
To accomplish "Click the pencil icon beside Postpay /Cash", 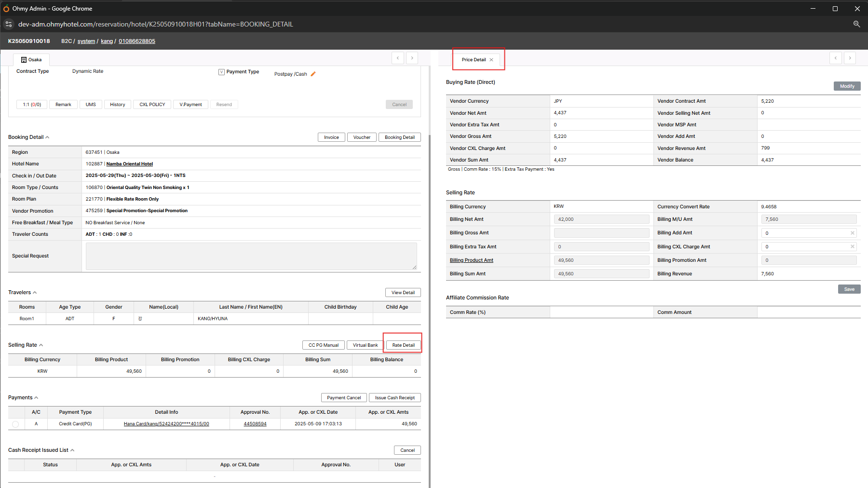I will click(313, 74).
